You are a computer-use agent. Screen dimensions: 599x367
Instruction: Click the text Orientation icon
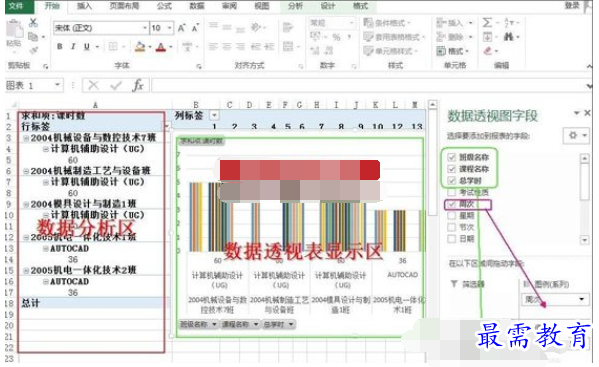point(256,27)
